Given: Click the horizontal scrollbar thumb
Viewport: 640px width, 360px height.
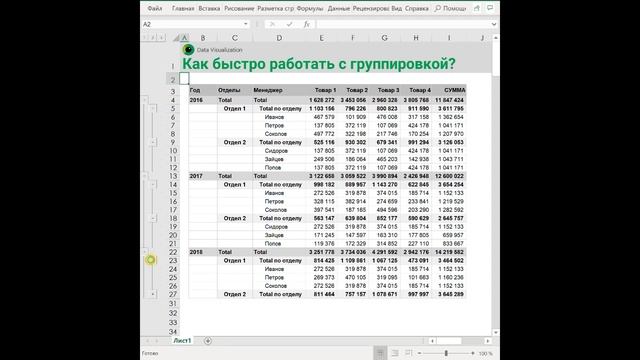Looking at the screenshot, I should pos(450,340).
